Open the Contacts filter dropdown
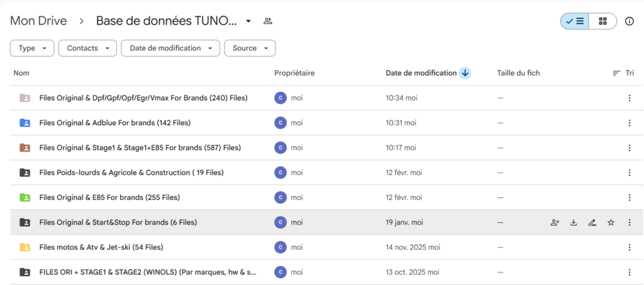Screen dimensions: 644x285 [88, 48]
